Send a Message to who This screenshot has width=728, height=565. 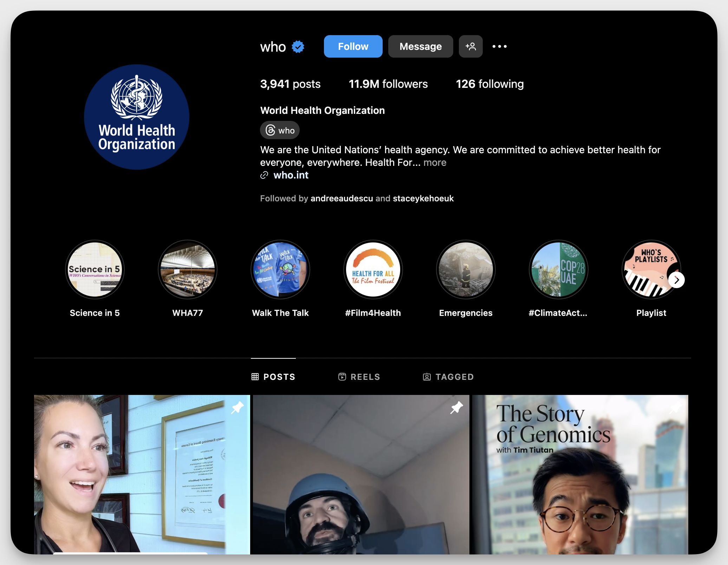421,46
